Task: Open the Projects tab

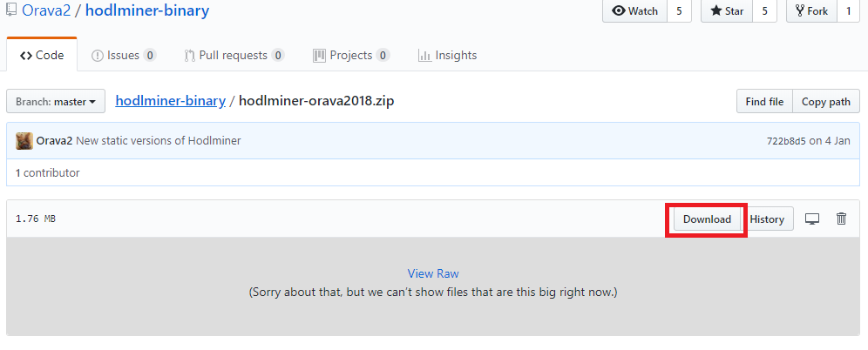Action: click(x=351, y=56)
